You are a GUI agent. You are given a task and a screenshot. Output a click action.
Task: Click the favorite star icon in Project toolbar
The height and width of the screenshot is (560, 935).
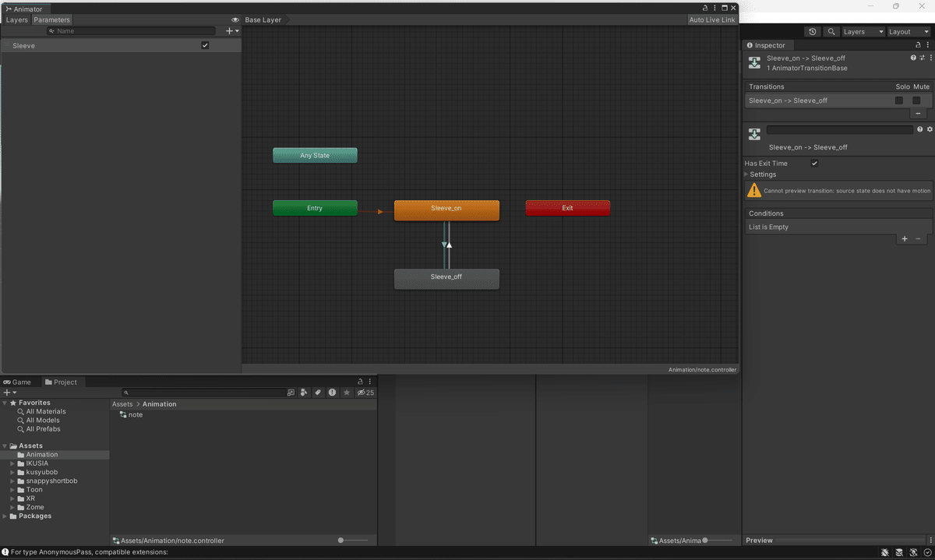346,393
